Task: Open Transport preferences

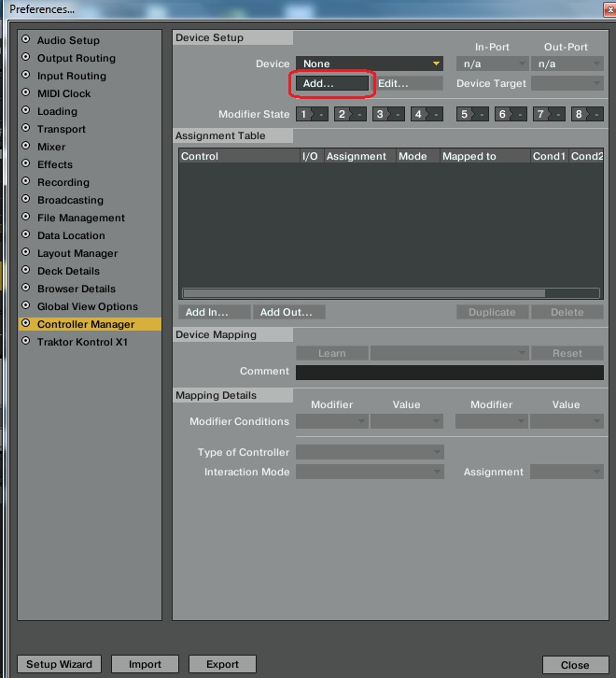Action: [62, 129]
